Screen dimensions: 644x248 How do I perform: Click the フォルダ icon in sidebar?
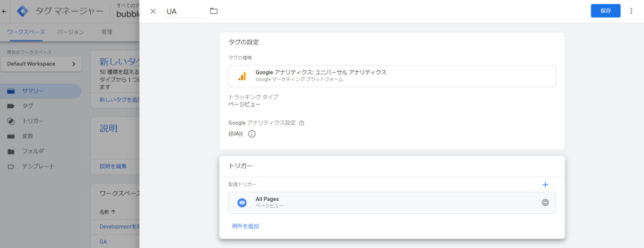click(11, 151)
